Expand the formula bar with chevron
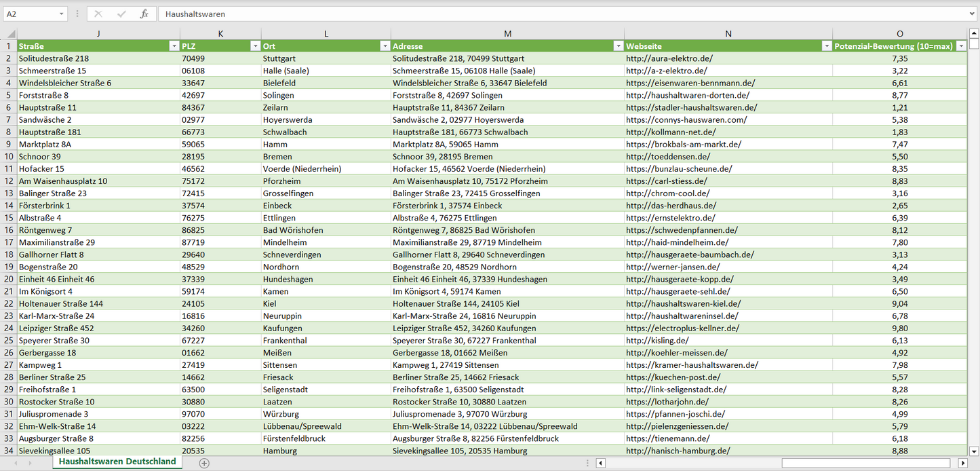The image size is (980, 471). coord(973,14)
